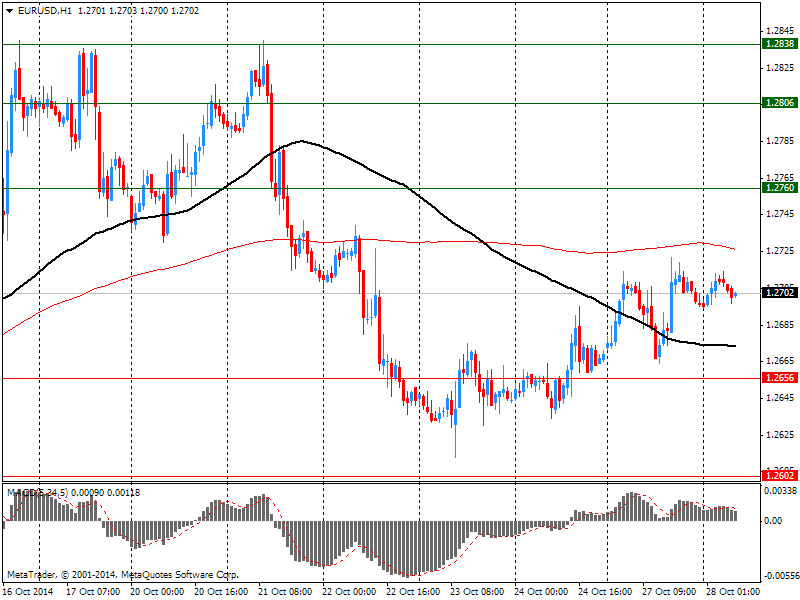Click the 28 Oct 01:00 time label

coord(733,592)
